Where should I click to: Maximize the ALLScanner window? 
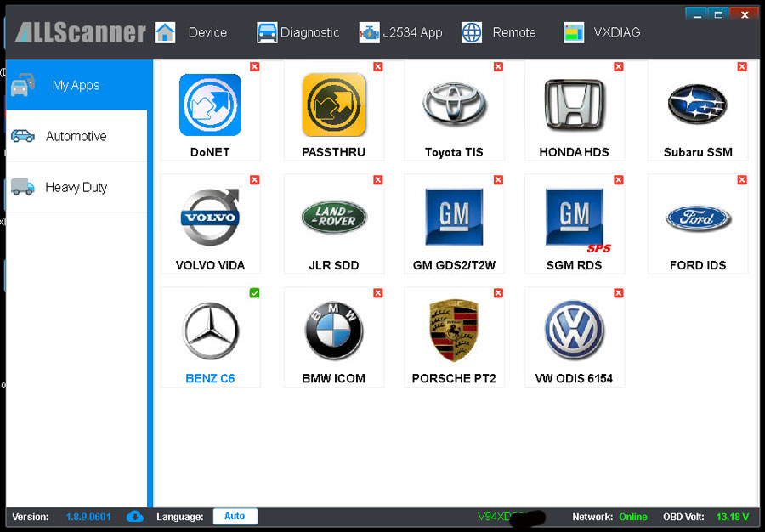(718, 14)
